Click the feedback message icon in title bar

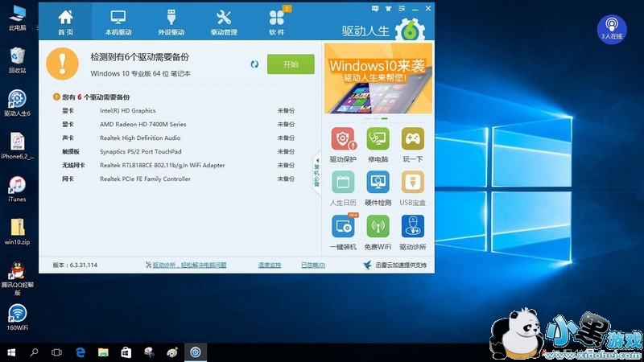click(x=375, y=8)
